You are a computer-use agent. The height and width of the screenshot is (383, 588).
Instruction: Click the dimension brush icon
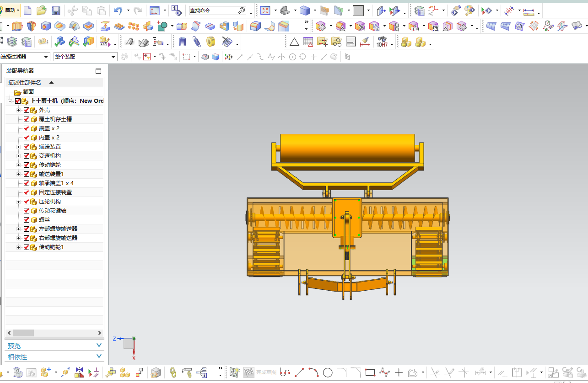365,42
